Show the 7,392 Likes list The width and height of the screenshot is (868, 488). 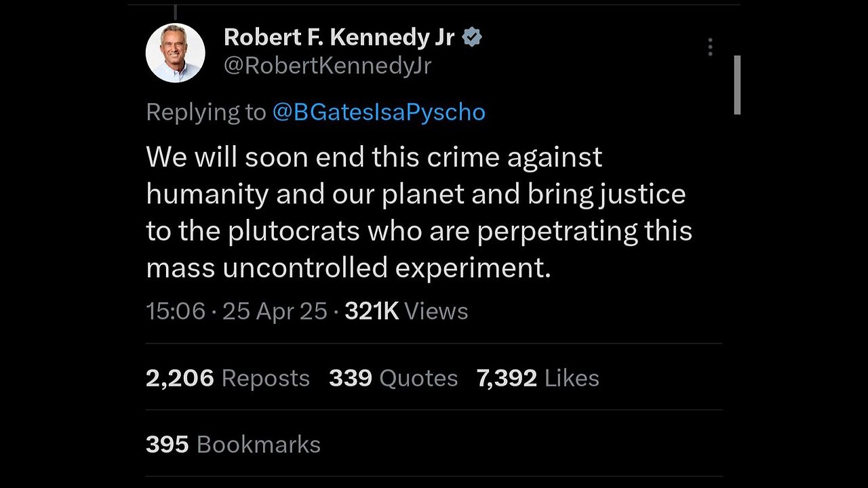pyautogui.click(x=538, y=378)
